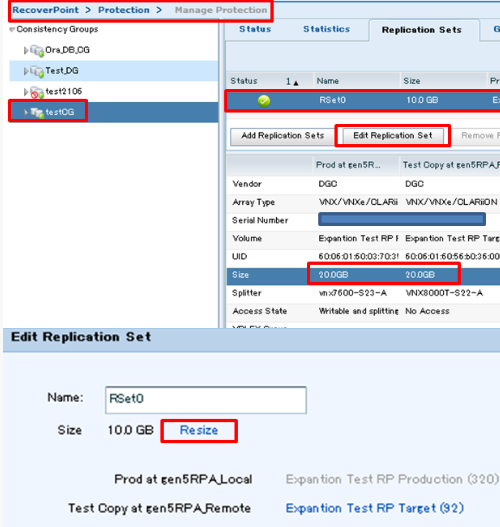Viewport: 500px width, 527px height.
Task: Click the Test_DG group icon
Action: (x=37, y=71)
